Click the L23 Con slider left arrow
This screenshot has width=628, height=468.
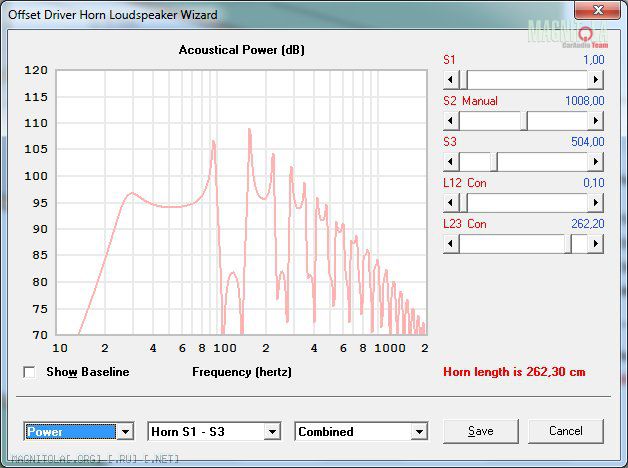pyautogui.click(x=451, y=243)
